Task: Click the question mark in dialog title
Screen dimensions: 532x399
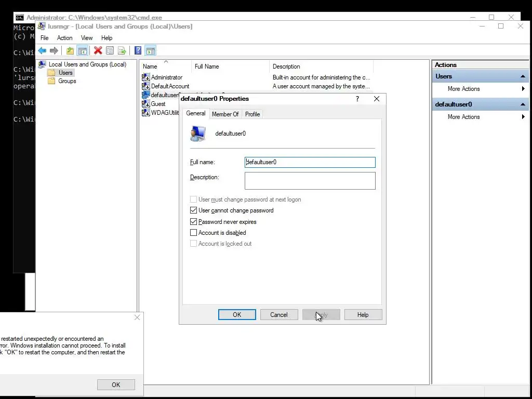Action: pyautogui.click(x=357, y=99)
